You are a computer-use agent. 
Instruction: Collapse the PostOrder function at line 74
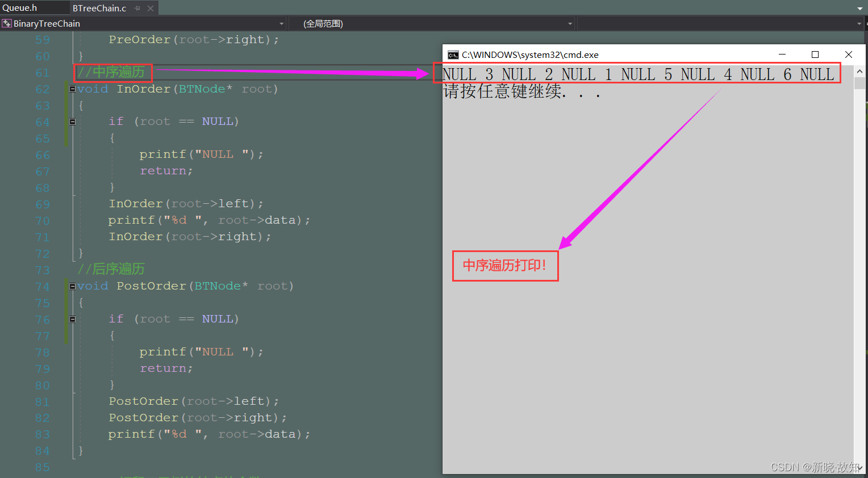pos(73,286)
